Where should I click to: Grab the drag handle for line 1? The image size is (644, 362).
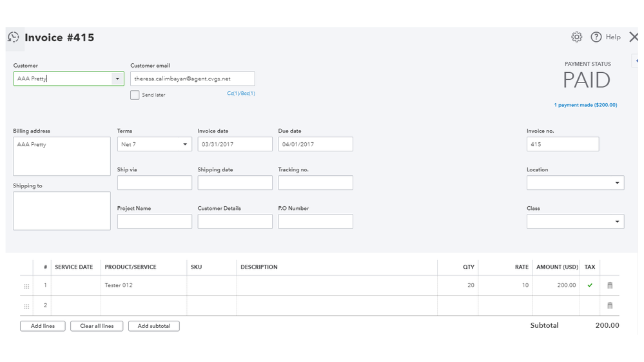click(26, 286)
